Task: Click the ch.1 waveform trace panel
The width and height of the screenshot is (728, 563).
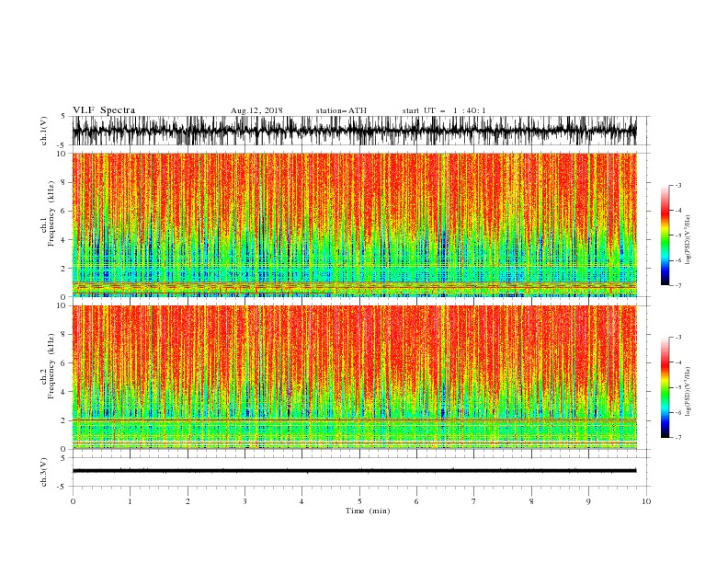Action: (x=354, y=131)
